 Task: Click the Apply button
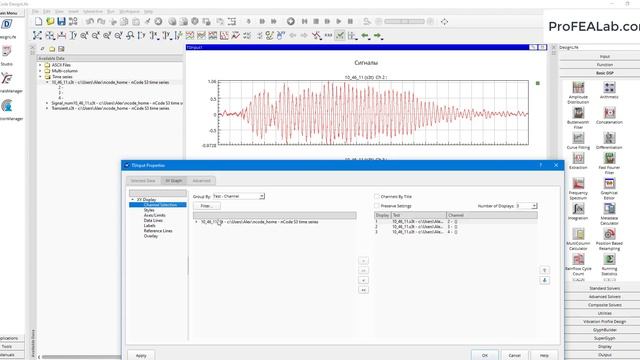pyautogui.click(x=141, y=356)
